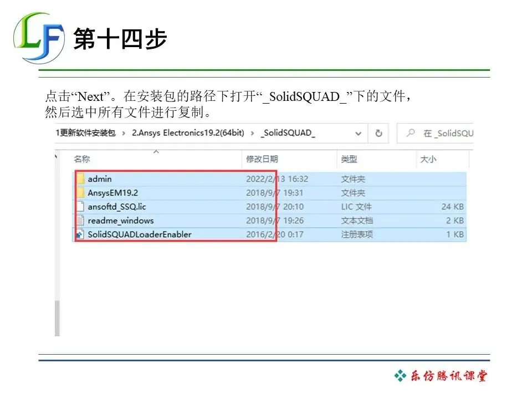Click 文件夹 type in the AnsysEM19.2 row
Image resolution: width=532 pixels, height=399 pixels.
point(353,193)
